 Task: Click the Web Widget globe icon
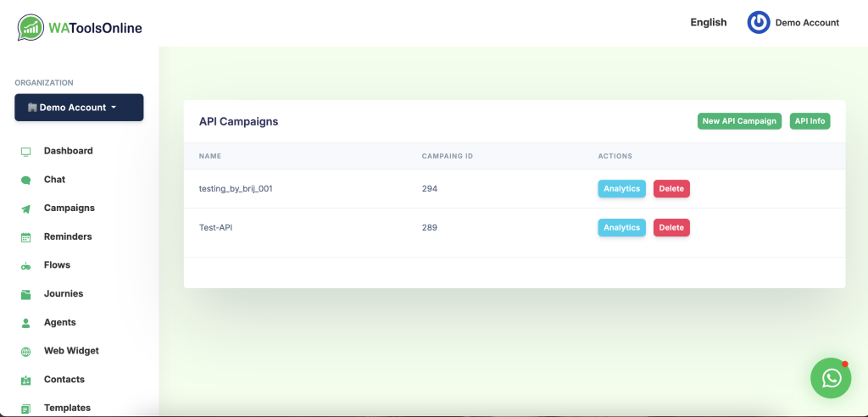[26, 352]
